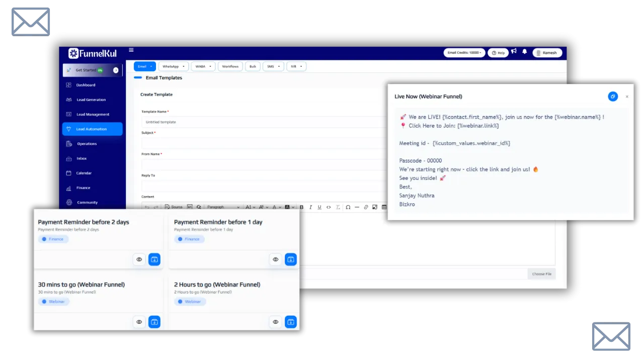Screen dimensions: 644x362
Task: Copy the Live Now template using blue icon
Action: [612, 97]
